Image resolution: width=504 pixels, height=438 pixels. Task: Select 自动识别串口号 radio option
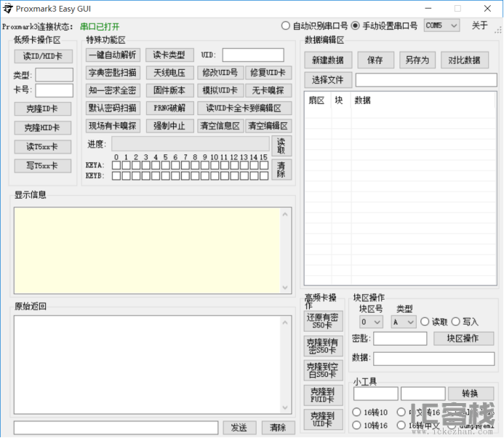coord(315,25)
